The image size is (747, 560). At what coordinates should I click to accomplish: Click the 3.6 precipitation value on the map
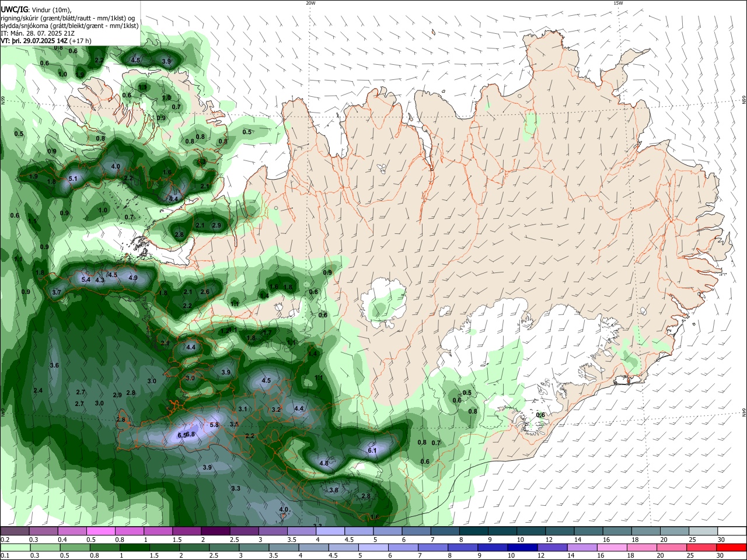pos(54,365)
